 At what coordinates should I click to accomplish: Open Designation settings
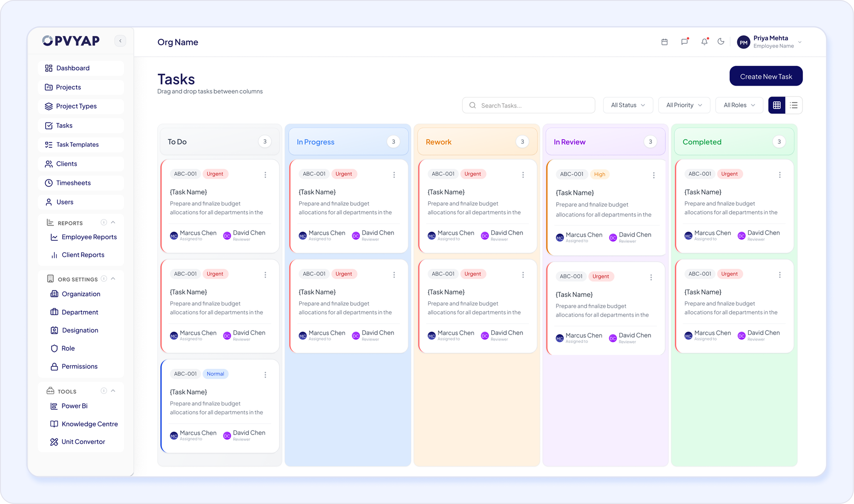click(75, 330)
